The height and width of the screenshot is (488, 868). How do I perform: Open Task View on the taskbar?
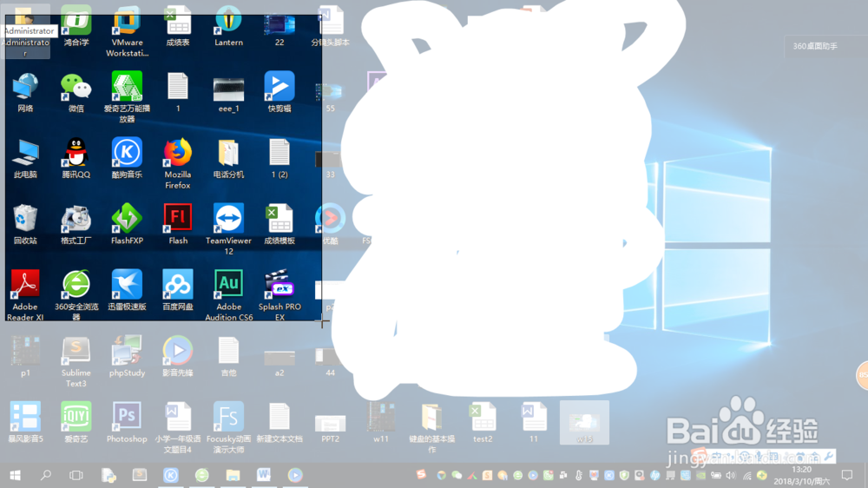(76, 475)
